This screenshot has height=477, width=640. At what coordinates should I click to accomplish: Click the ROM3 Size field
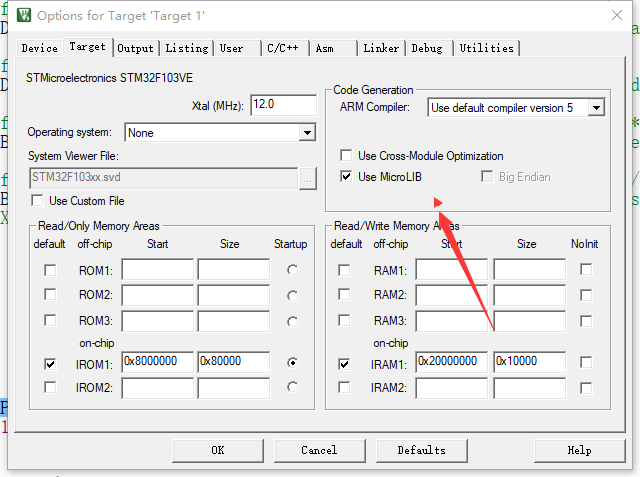tap(234, 321)
